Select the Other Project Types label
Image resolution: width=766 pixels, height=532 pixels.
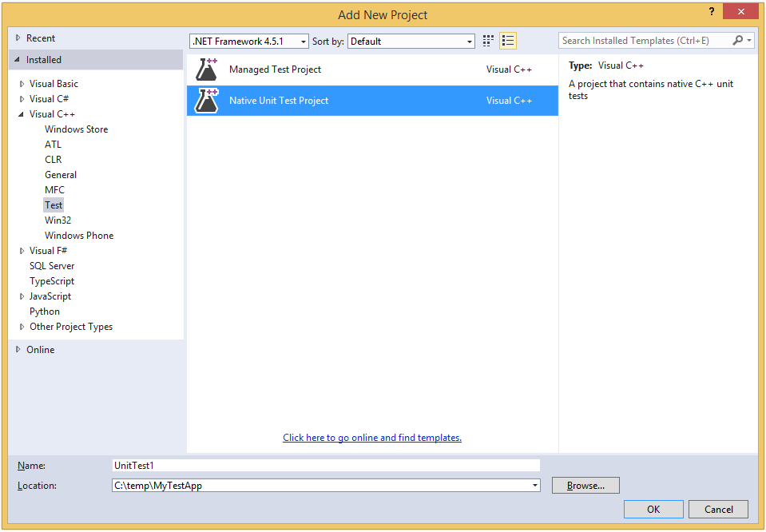click(x=71, y=327)
